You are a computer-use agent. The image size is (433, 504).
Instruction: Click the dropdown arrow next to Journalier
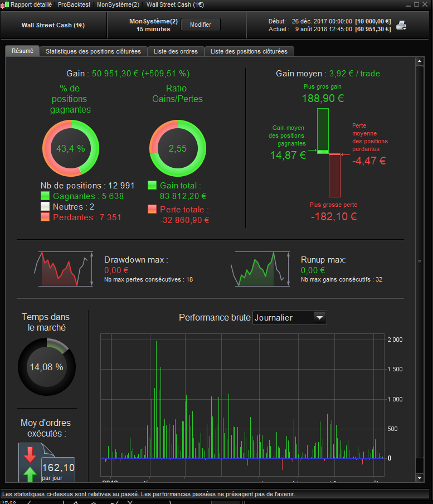click(x=319, y=318)
